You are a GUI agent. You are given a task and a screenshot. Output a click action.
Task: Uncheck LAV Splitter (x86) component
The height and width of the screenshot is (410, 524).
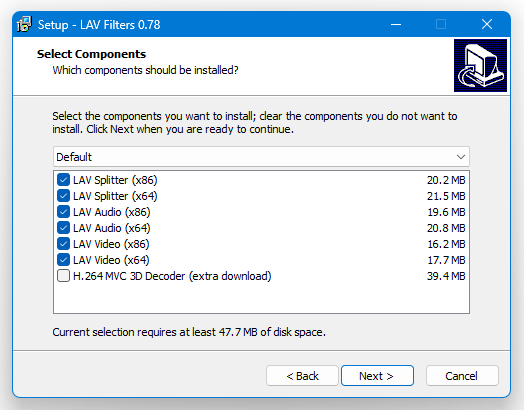(63, 180)
